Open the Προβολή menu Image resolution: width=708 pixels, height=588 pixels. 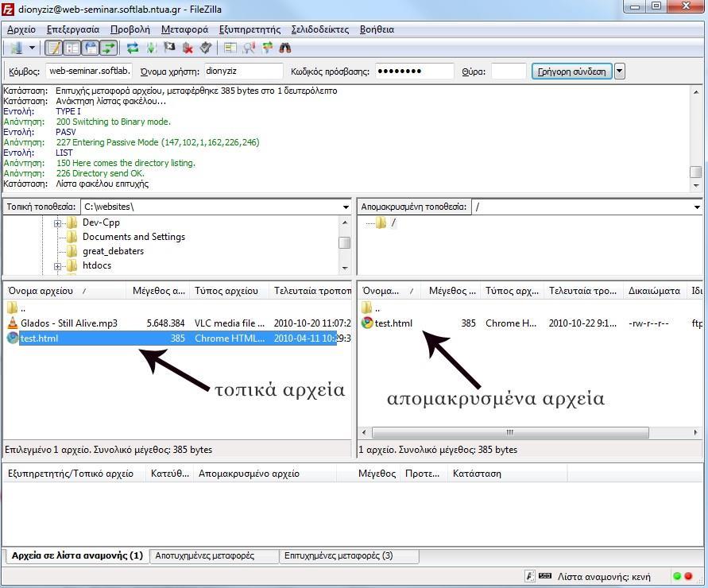130,29
